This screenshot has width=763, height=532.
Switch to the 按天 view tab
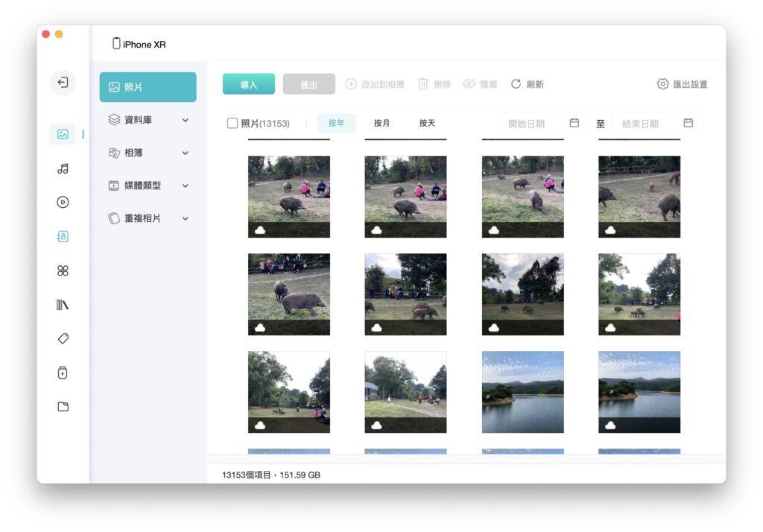(427, 123)
